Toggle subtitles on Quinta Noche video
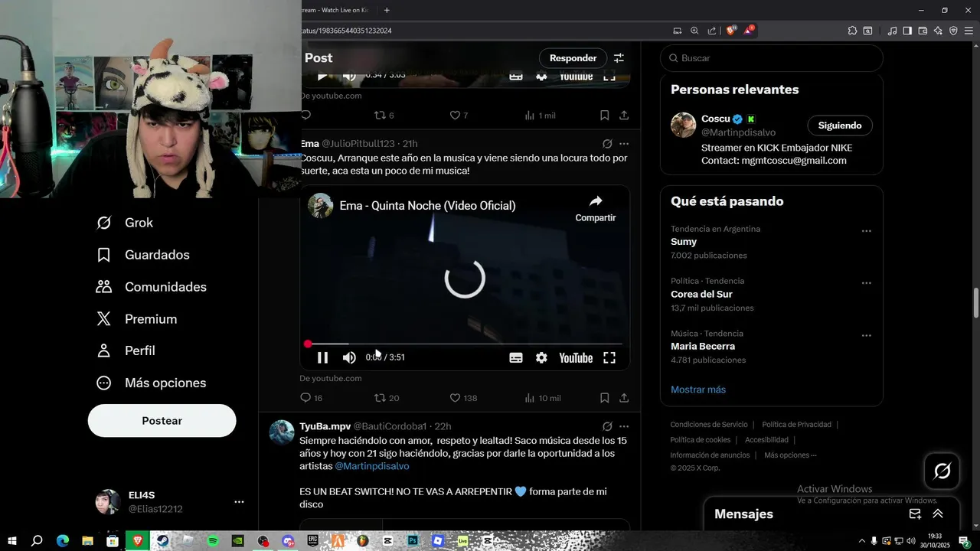 point(516,357)
